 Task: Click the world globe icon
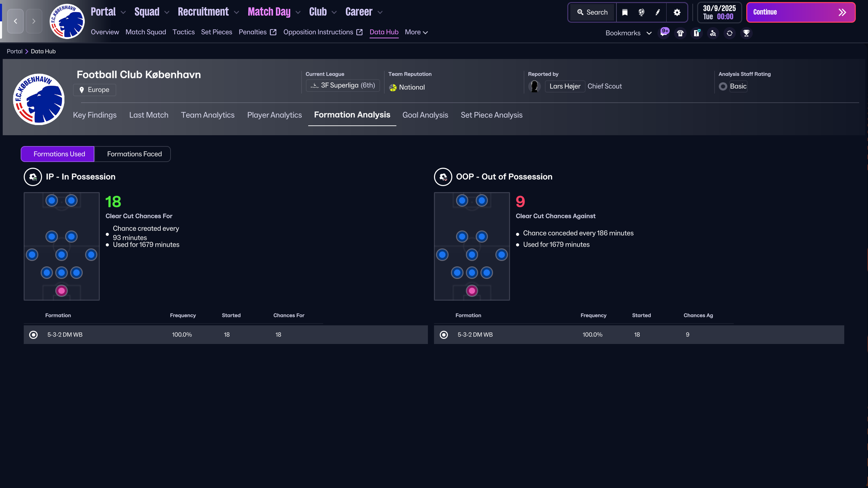(641, 13)
